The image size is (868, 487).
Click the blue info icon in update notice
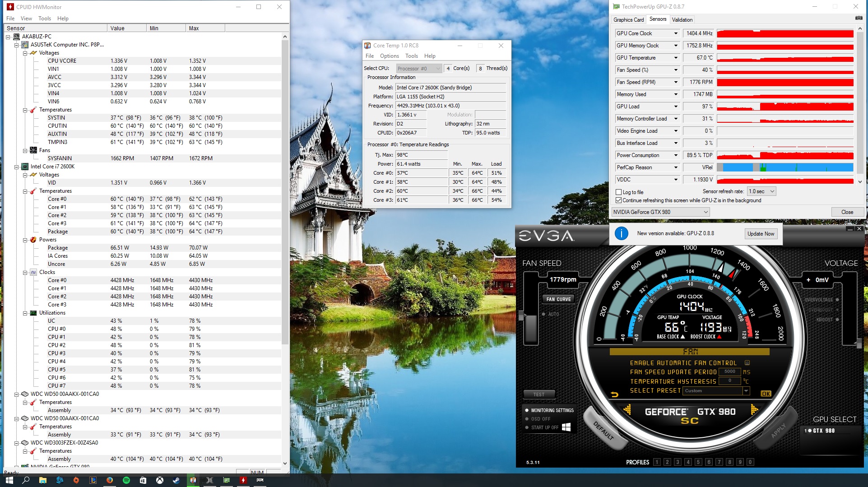[622, 233]
